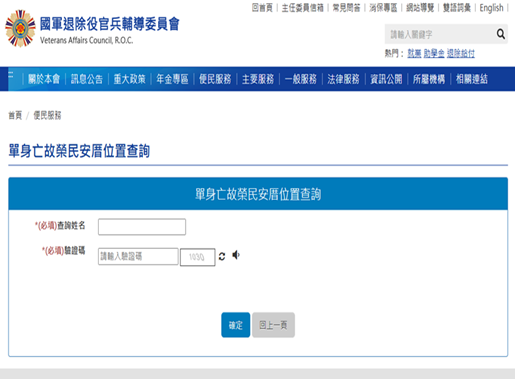This screenshot has width=515, height=379.
Task: Focus the 驗證碼 input field
Action: (x=138, y=256)
